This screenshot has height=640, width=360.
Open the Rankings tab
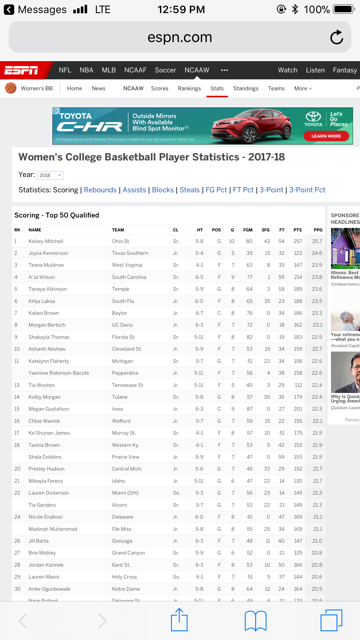click(x=189, y=89)
